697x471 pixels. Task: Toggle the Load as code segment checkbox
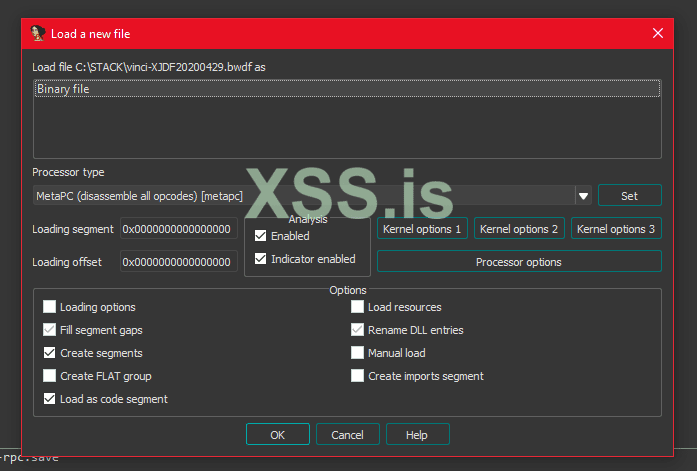pos(49,399)
